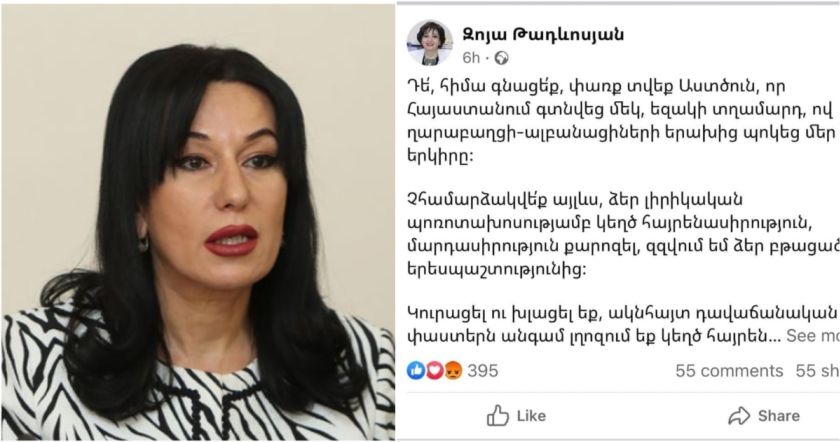Click the profile picture avatar of the post author

pos(429,43)
